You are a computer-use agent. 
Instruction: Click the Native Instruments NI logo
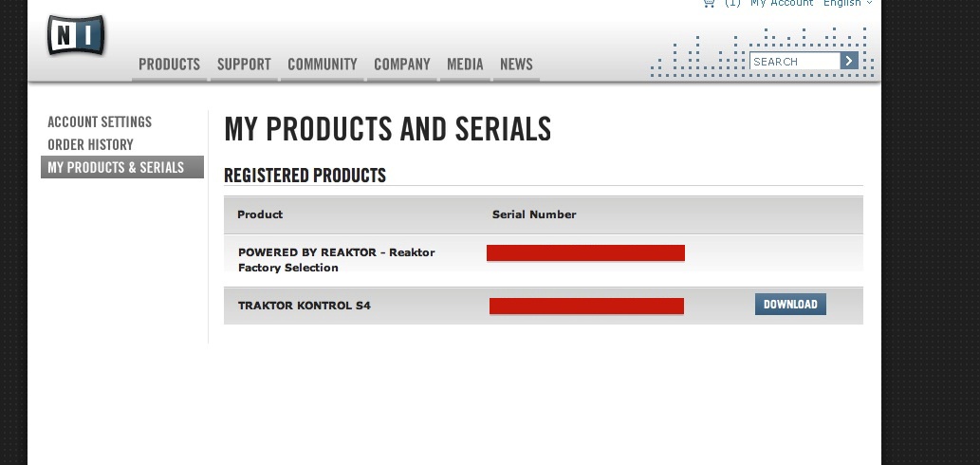coord(76,36)
